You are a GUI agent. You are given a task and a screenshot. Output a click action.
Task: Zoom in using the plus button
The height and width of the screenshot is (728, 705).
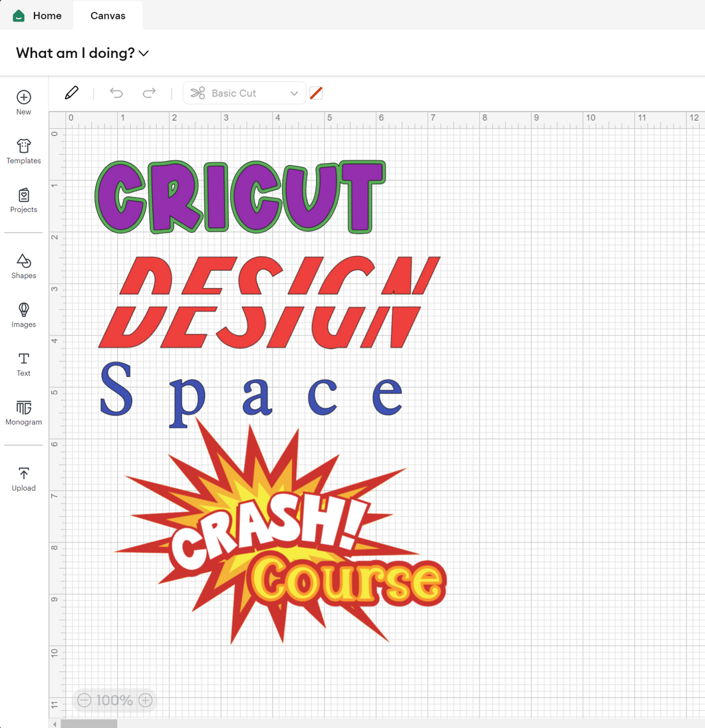click(x=146, y=700)
